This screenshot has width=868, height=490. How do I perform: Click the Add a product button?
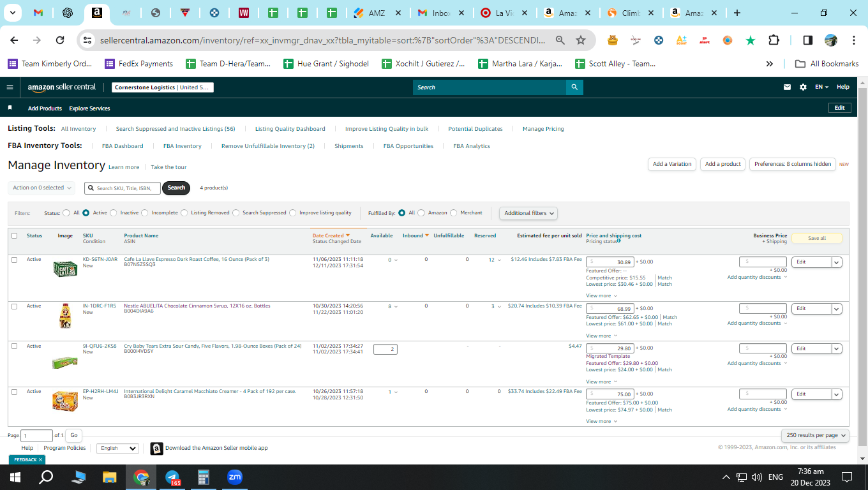point(723,164)
